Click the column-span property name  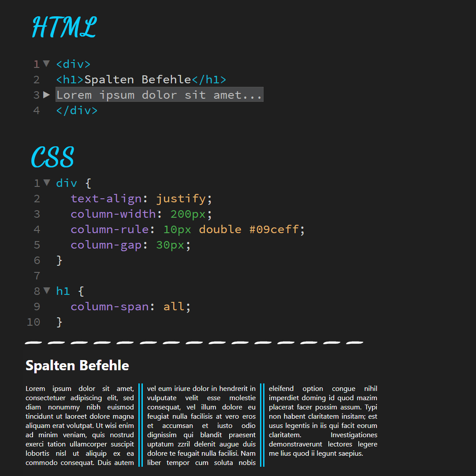(x=110, y=306)
